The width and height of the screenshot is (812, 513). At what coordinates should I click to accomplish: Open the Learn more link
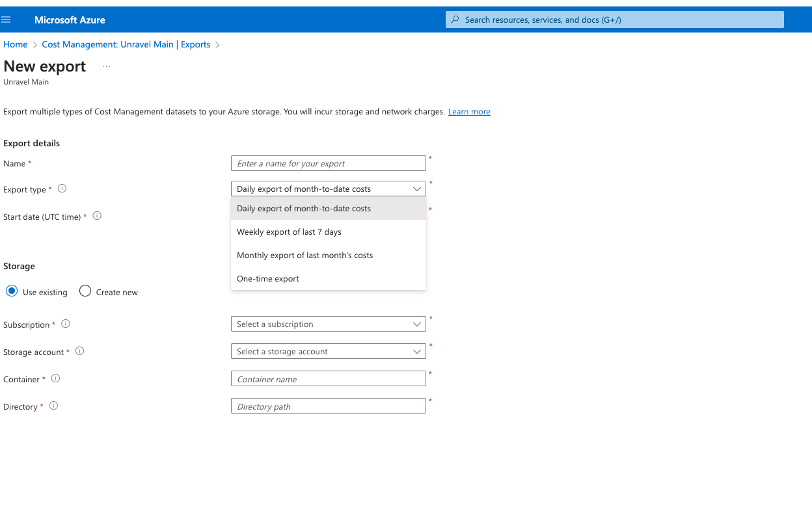[469, 112]
